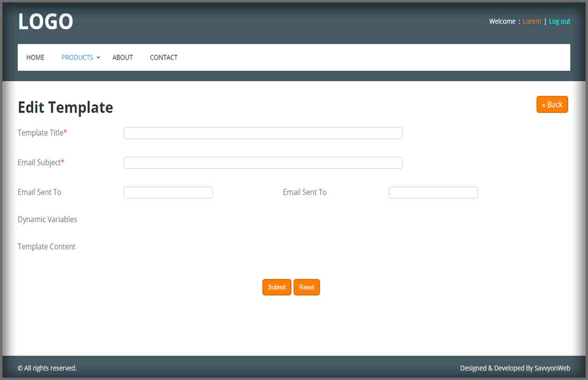Screen dimensions: 588x380
Task: Navigate to the CONTACT menu item
Action: pos(164,57)
